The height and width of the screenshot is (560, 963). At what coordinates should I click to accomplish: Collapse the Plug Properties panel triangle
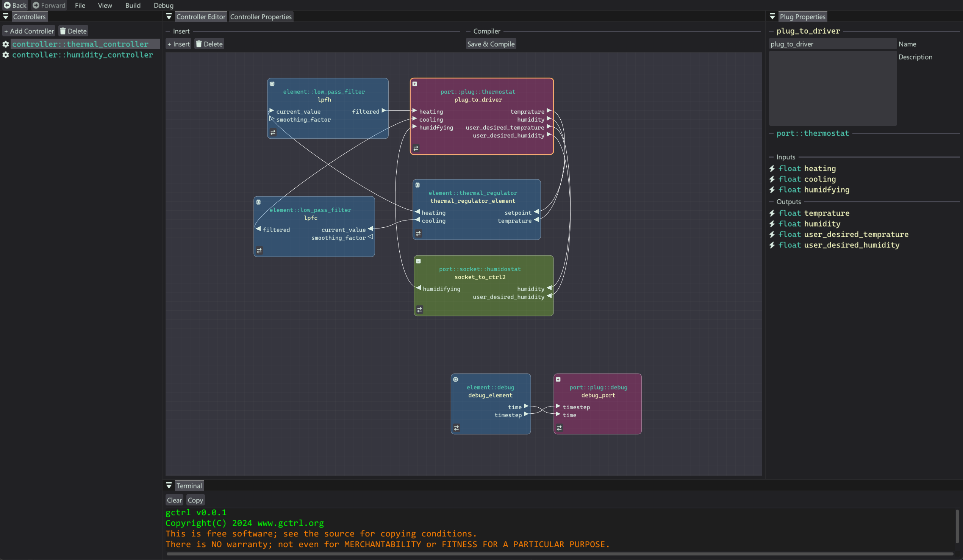coord(772,16)
